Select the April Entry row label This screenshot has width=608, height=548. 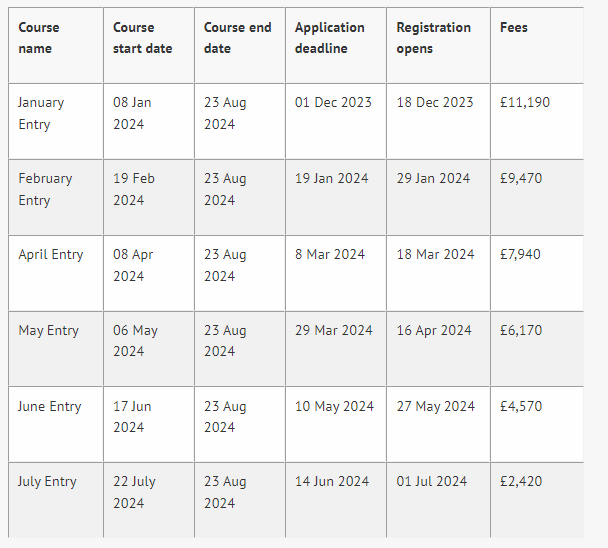click(x=50, y=254)
